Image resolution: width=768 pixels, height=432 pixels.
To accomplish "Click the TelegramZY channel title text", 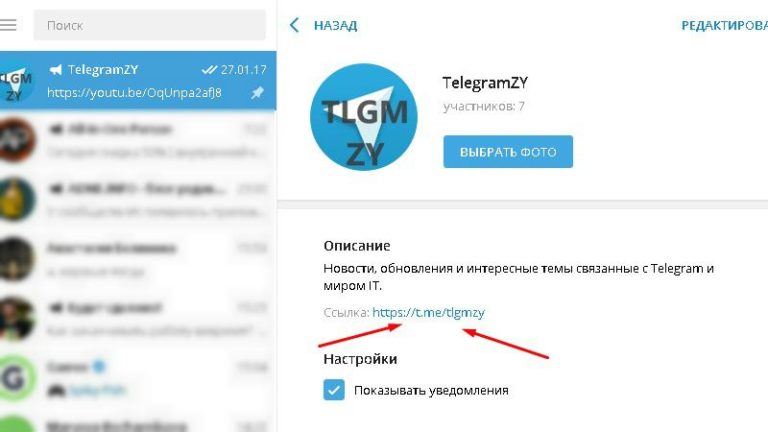I will (x=485, y=83).
